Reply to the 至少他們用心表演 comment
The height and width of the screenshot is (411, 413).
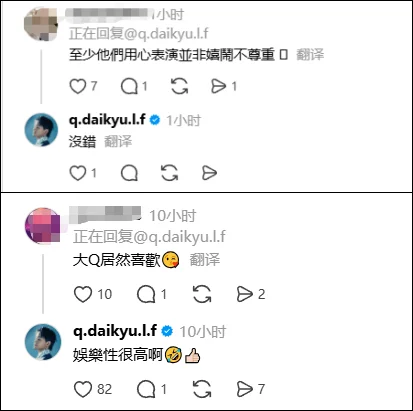[x=129, y=86]
